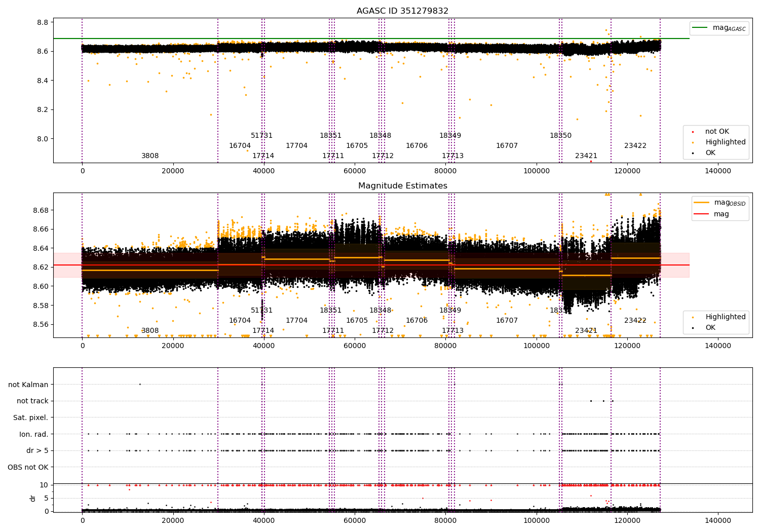Click the 8.8 y-tick in top plot
760x532 pixels.
pos(43,22)
